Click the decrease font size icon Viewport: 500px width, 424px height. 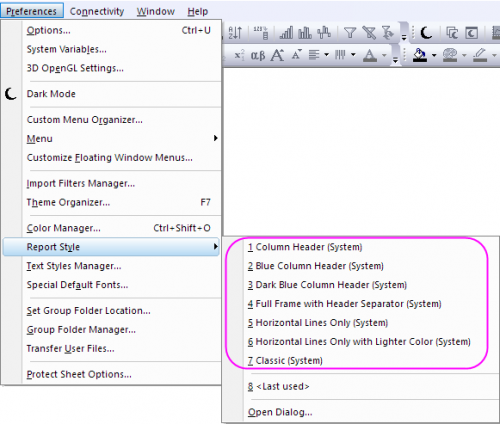click(296, 55)
